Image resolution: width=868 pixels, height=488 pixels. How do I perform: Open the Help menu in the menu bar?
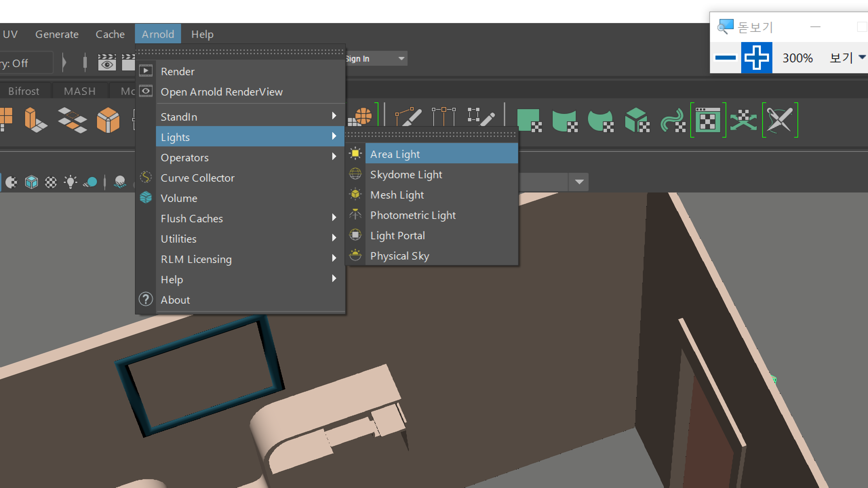202,34
